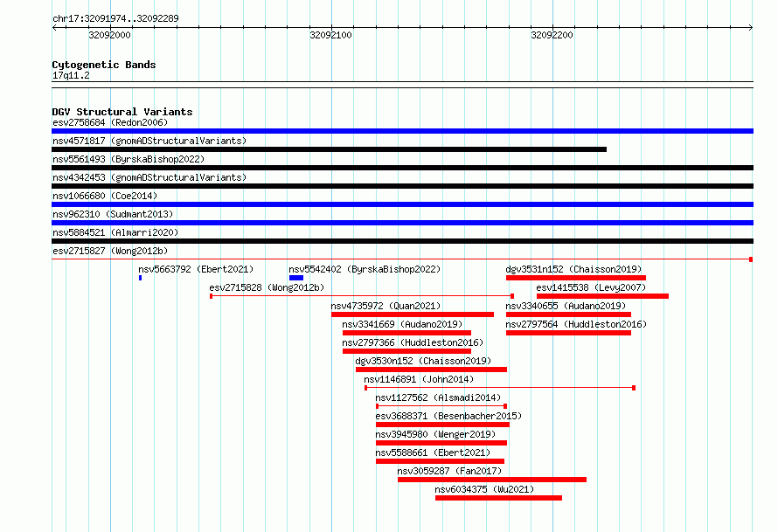Click the 17q11.2 band label

(x=71, y=75)
